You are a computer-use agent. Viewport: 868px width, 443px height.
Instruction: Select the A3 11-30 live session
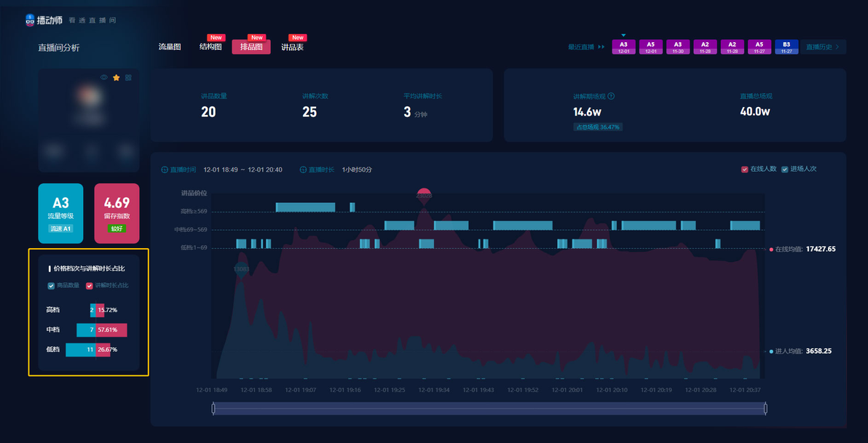677,47
